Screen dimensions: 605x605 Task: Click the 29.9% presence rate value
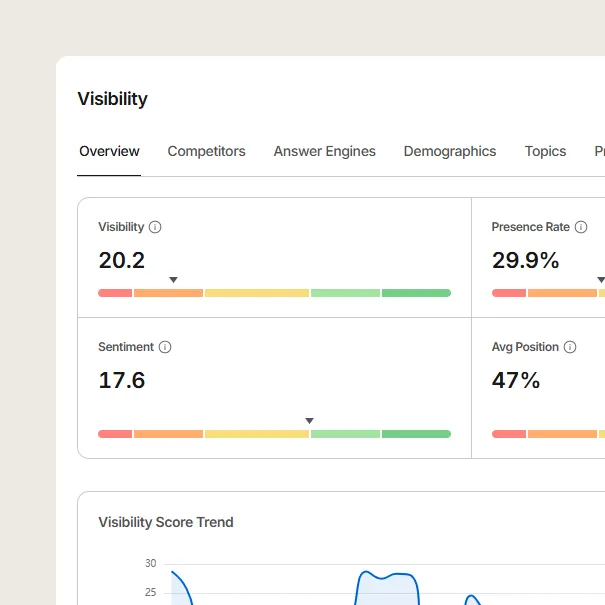525,260
